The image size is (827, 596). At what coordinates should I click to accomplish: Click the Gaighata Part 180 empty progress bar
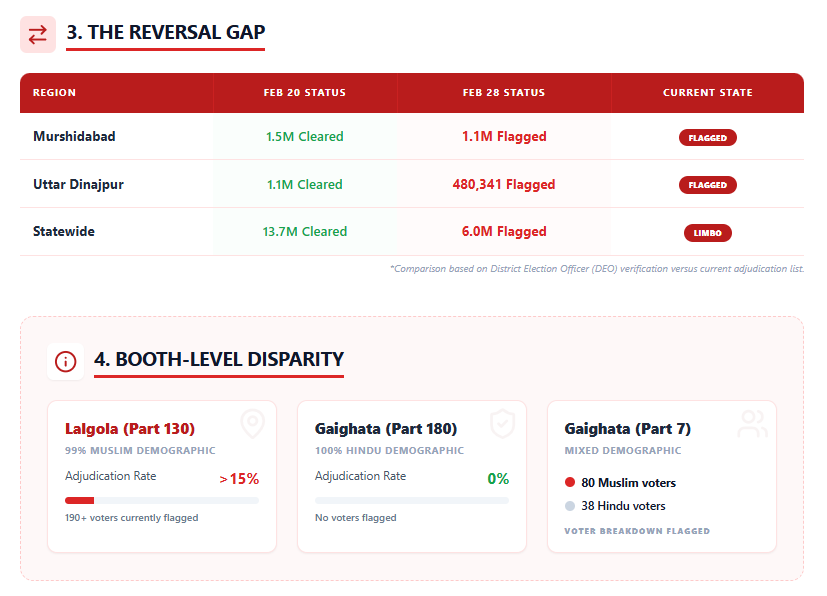pyautogui.click(x=411, y=500)
